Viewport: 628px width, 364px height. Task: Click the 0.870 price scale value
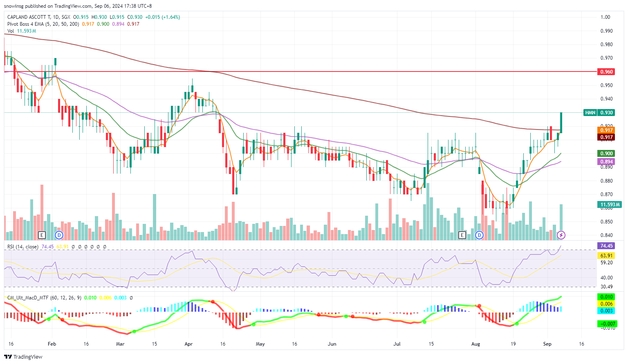(606, 194)
